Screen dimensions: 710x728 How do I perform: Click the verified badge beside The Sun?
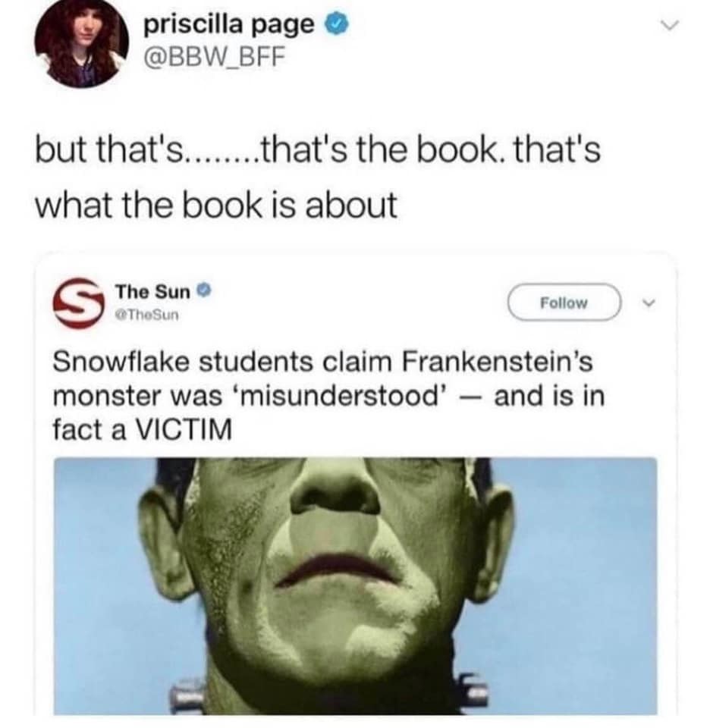(204, 291)
